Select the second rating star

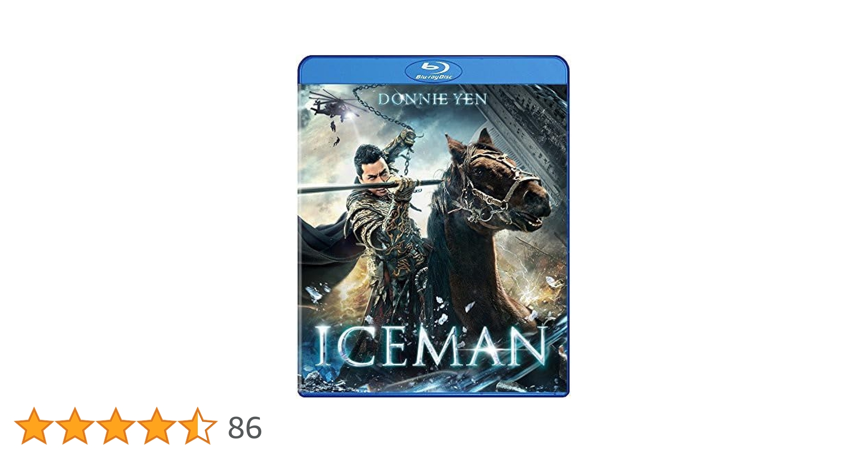click(75, 426)
